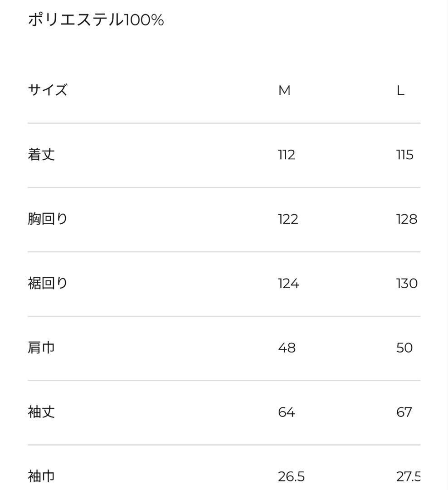Click the L size column header

[x=400, y=91]
